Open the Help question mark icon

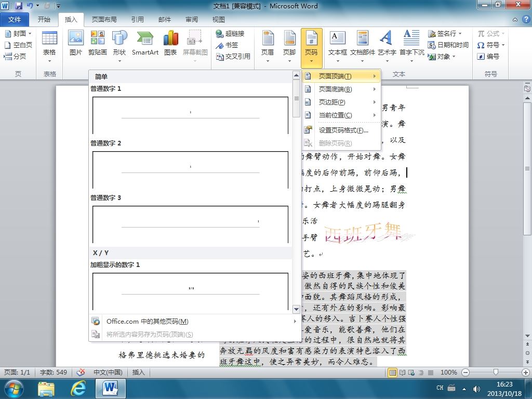tap(526, 19)
